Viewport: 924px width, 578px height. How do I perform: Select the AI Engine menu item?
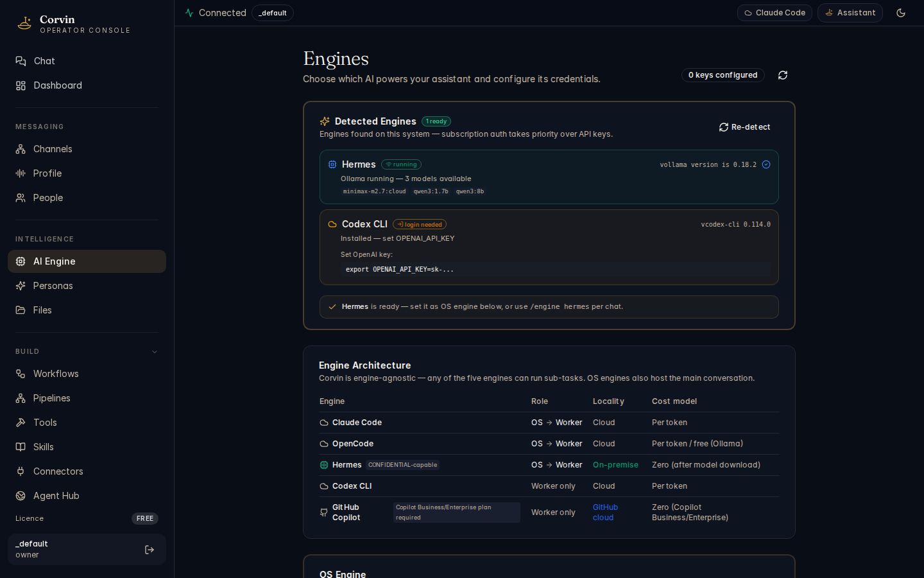87,261
